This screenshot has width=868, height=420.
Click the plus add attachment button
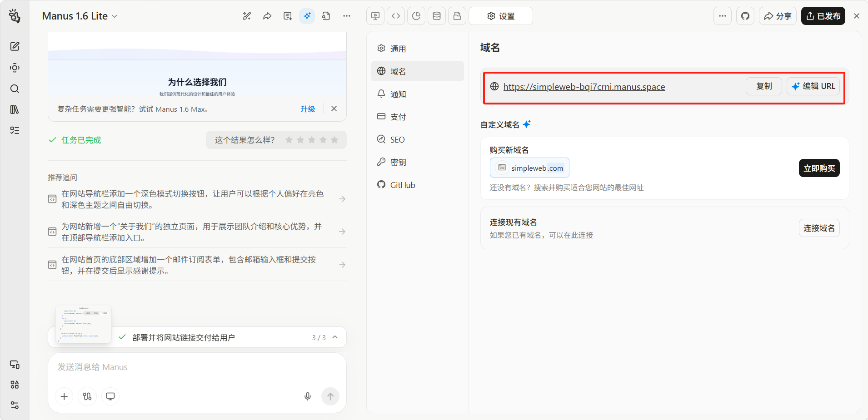pos(64,396)
